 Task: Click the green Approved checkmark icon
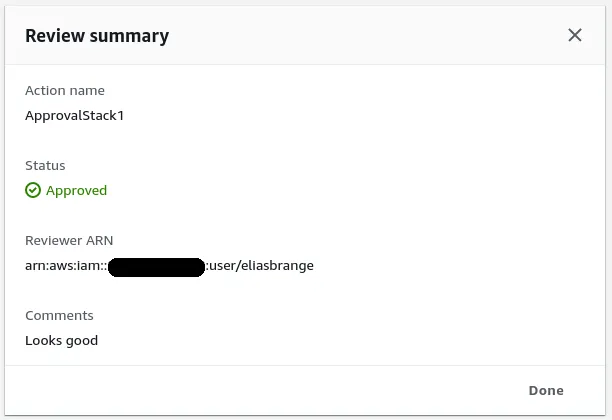[x=33, y=190]
